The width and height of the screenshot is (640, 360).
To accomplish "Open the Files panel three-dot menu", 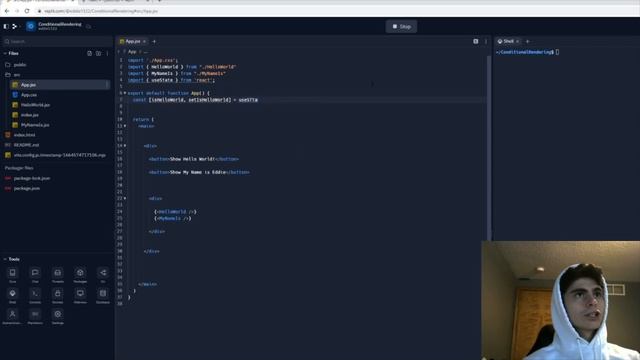I will [107, 53].
